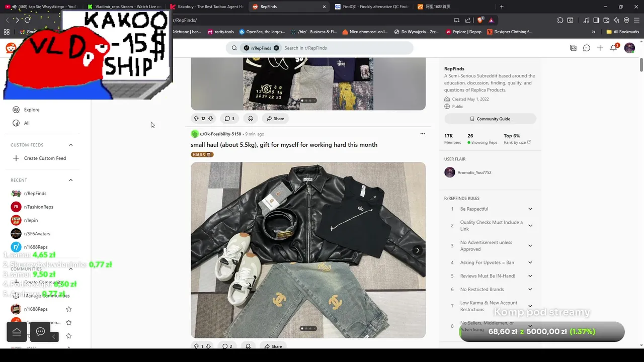Click Create Custom Feed
Viewport: 644px width, 362px height.
click(45, 158)
